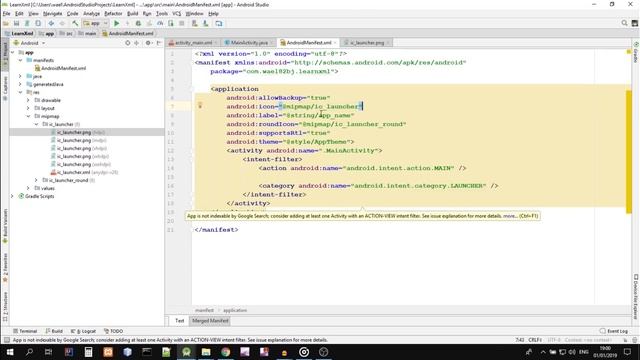Viewport: 640px width, 360px height.
Task: Open Windows notification center icon
Action: coord(627,352)
